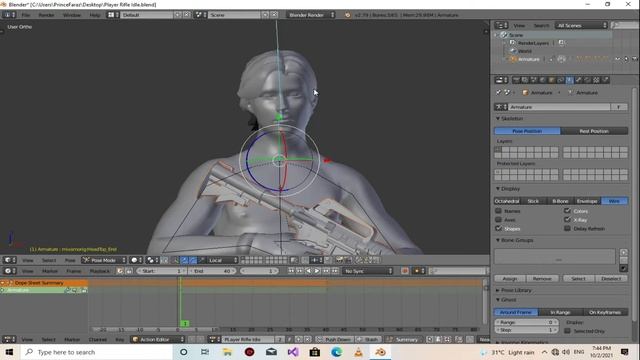
Task: Enable Selected Only ghost display checkbox
Action: (x=567, y=331)
